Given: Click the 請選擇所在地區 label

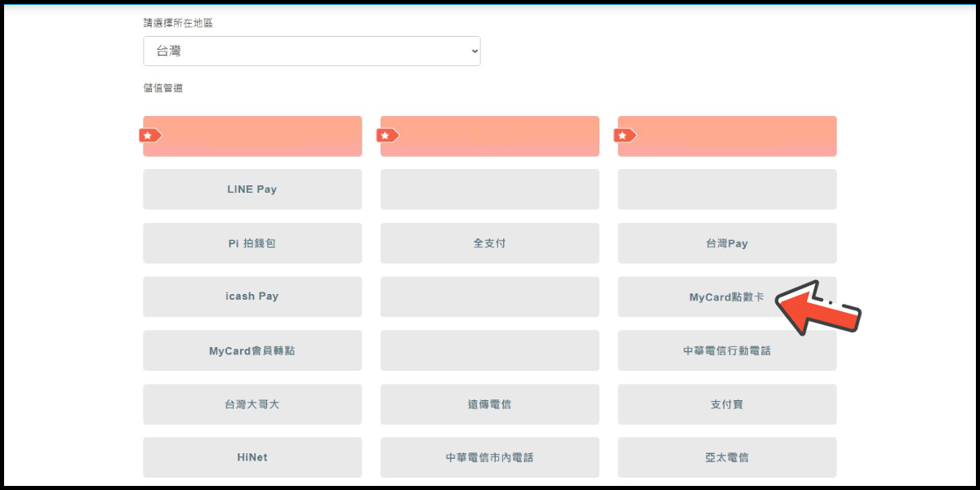Looking at the screenshot, I should (x=178, y=23).
